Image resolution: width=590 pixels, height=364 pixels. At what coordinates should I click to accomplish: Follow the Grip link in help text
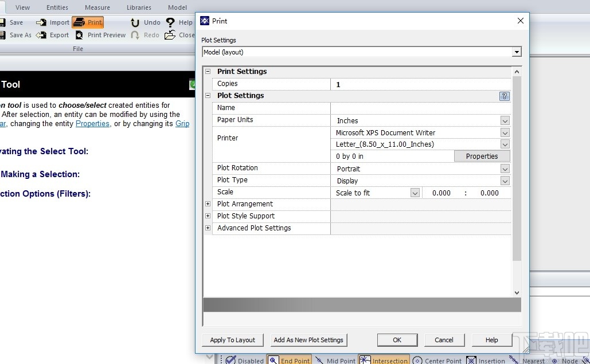coord(182,124)
